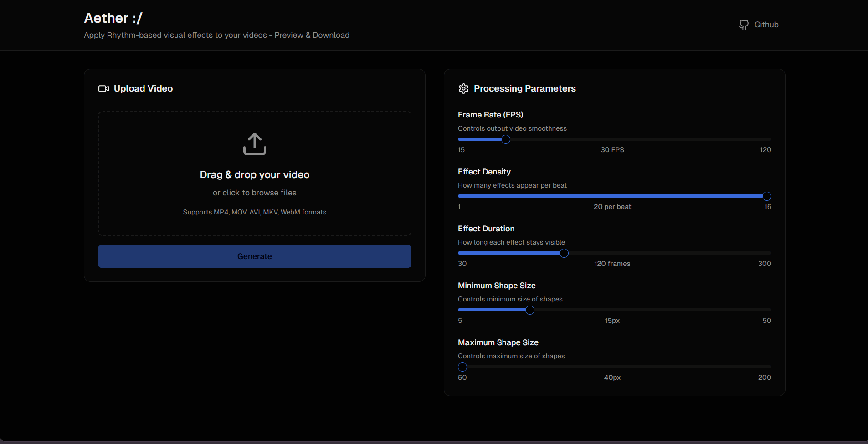This screenshot has height=444, width=868.
Task: Click the gear icon beside Processing Parameters
Action: click(463, 89)
